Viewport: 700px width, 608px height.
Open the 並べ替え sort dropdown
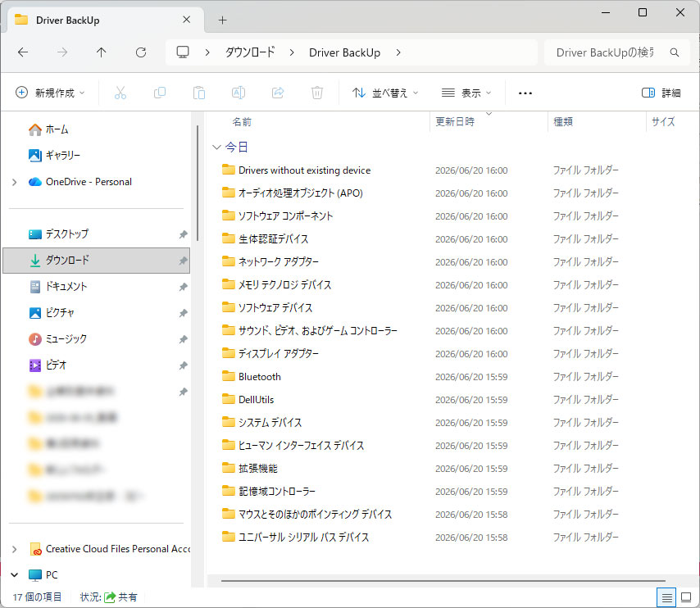[x=384, y=93]
